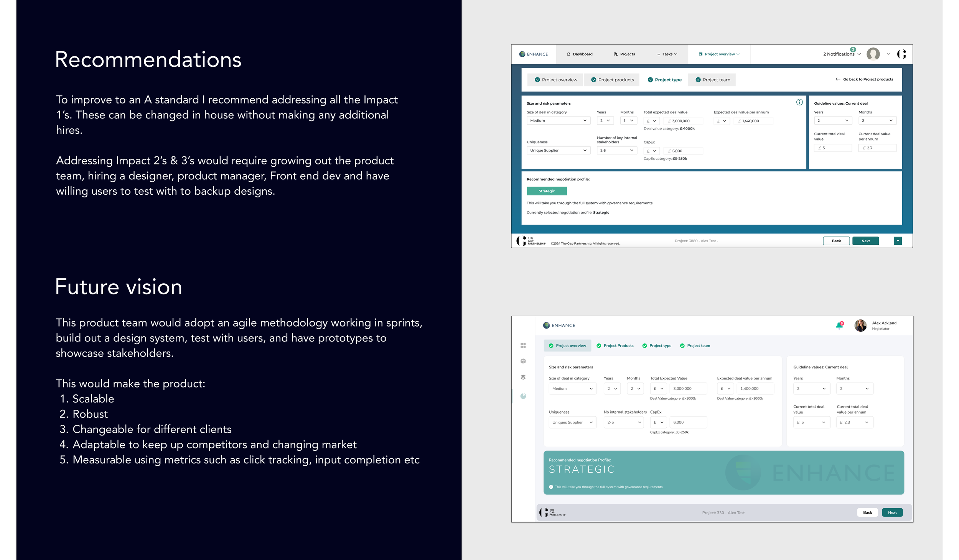Open the Unique Supplier dropdown in upper mockup

click(558, 151)
